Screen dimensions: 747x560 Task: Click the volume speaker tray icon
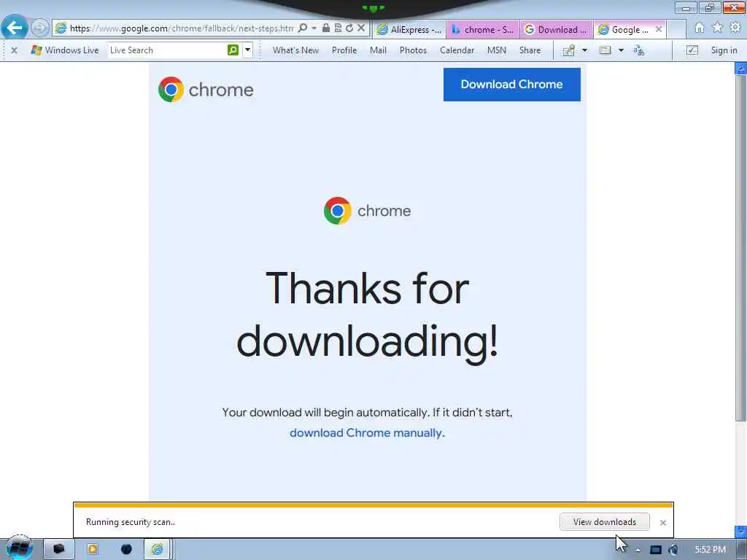pyautogui.click(x=673, y=550)
